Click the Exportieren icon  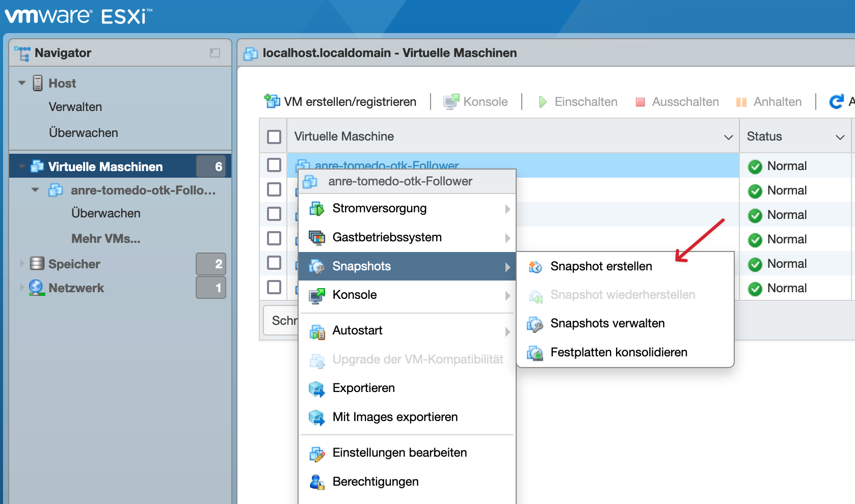click(317, 389)
